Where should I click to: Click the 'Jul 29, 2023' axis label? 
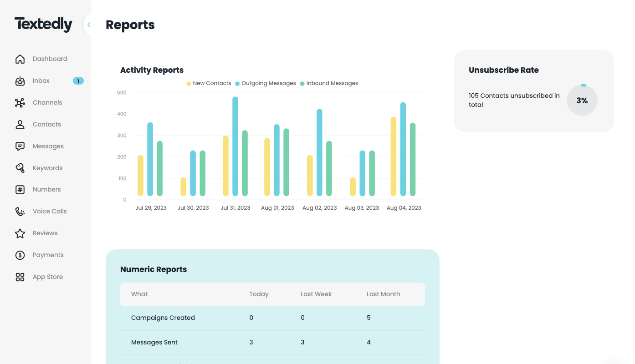pyautogui.click(x=151, y=208)
